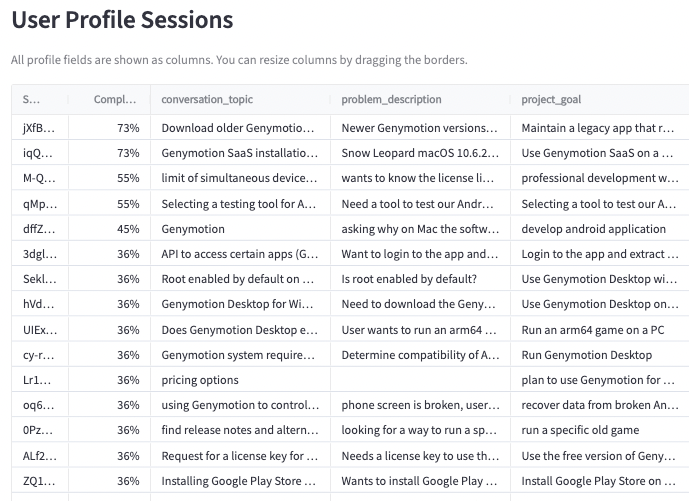This screenshot has height=501, width=689.
Task: Sort by the conversation_topic column header
Action: click(x=240, y=99)
